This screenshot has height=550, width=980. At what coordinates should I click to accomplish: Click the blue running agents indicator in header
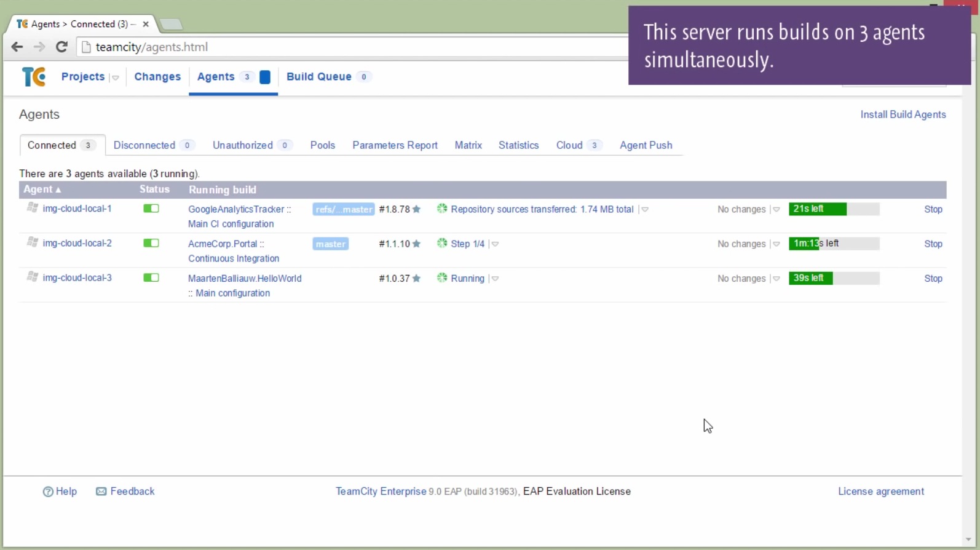tap(265, 77)
